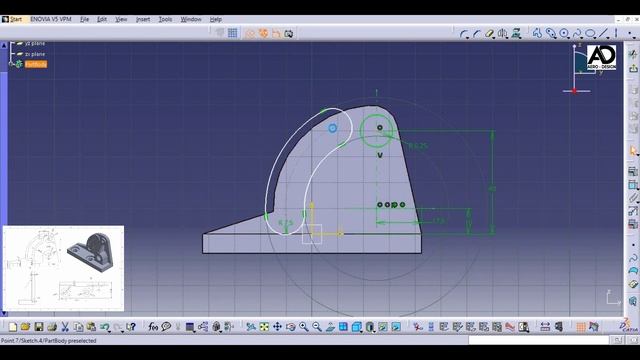
Task: Select the Trim eraser tool
Action: (x=489, y=33)
